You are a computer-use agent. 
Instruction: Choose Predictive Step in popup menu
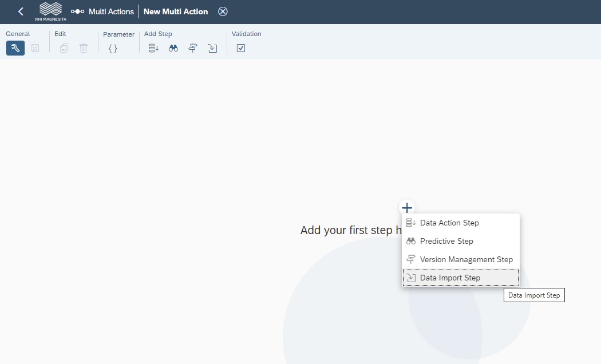[x=446, y=241]
